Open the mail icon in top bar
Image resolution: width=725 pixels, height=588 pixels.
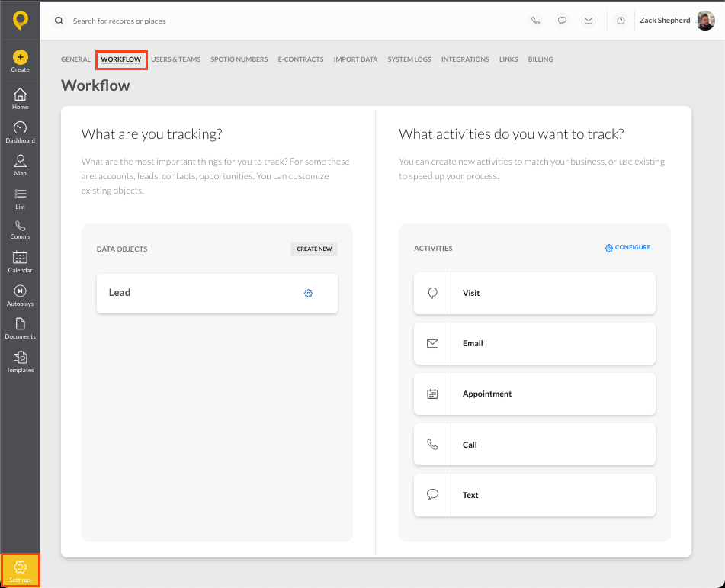point(589,21)
